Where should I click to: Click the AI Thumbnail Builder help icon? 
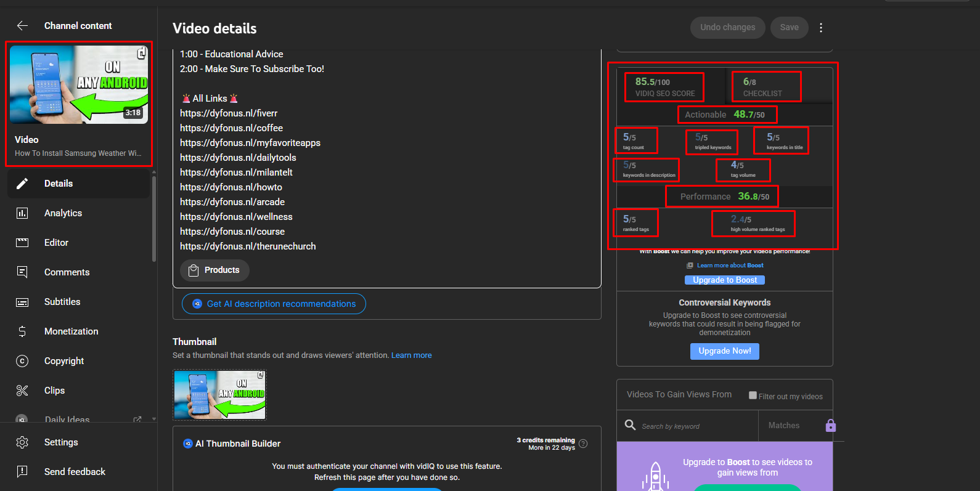tap(583, 444)
